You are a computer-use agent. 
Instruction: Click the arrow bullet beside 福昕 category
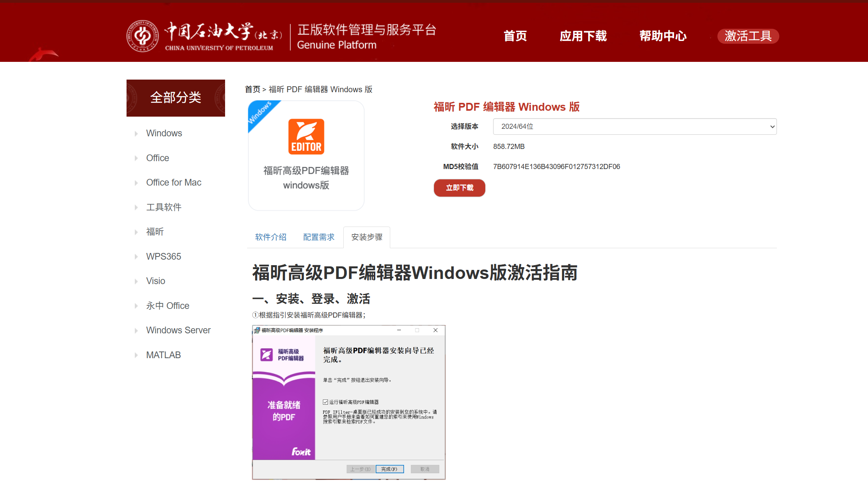pos(136,232)
